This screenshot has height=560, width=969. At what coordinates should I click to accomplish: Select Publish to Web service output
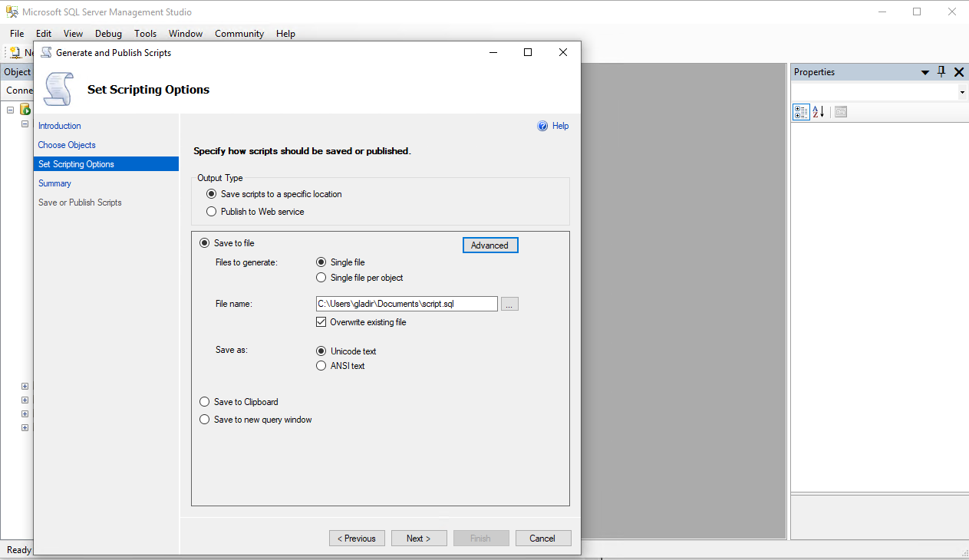coord(211,211)
